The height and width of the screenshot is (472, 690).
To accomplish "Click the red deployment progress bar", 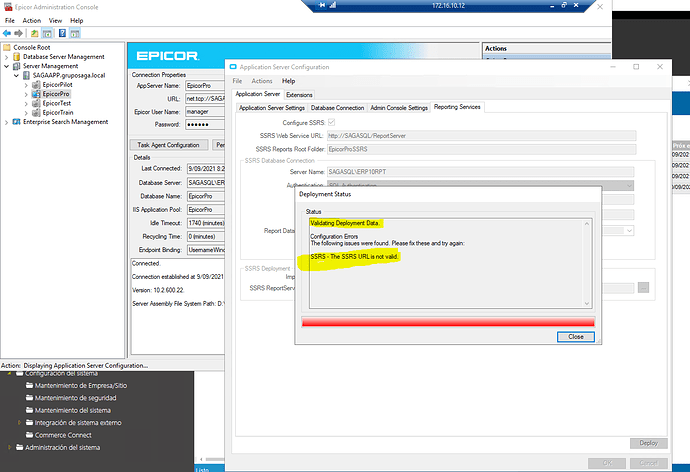I will (x=448, y=322).
